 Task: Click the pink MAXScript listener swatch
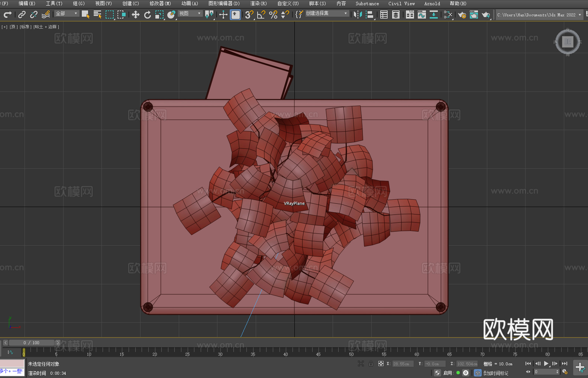click(x=12, y=364)
